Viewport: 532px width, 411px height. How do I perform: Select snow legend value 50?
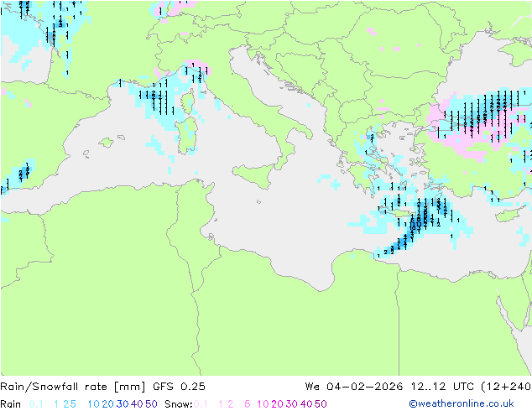point(321,404)
